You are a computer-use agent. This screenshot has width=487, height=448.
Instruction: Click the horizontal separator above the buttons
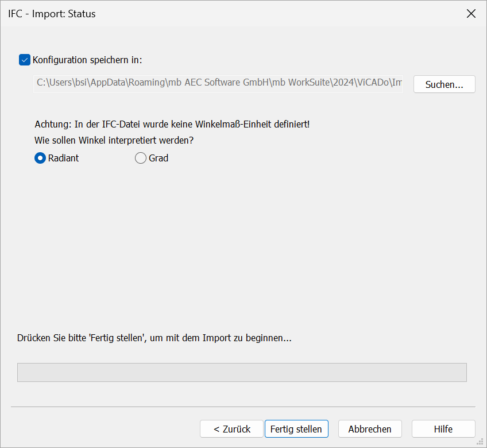(x=243, y=407)
